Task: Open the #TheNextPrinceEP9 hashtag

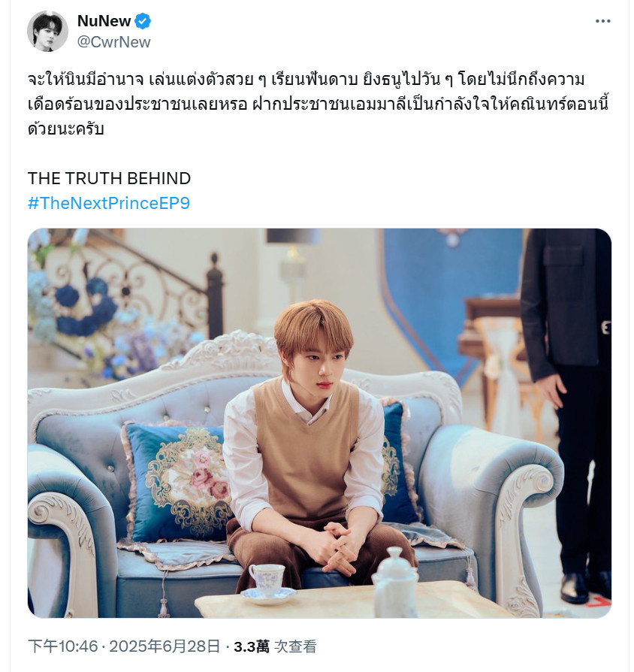Action: click(x=109, y=203)
